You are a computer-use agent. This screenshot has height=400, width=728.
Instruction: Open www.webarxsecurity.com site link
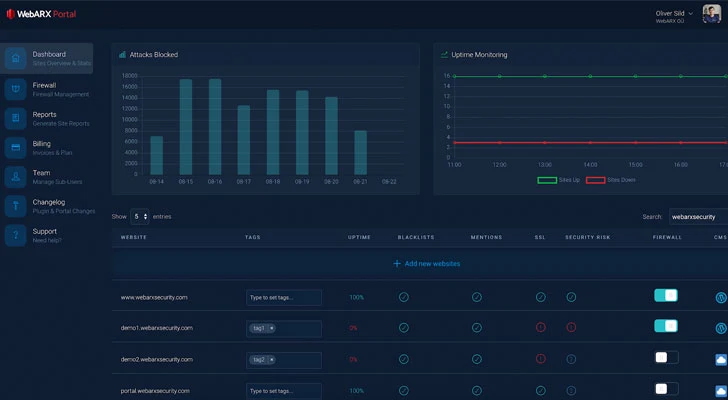point(154,297)
